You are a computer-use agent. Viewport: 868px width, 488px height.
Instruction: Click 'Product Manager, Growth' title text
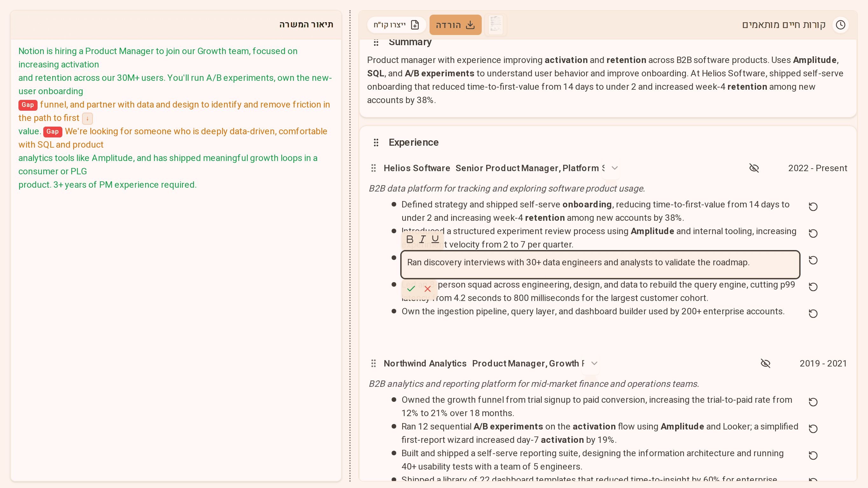525,363
